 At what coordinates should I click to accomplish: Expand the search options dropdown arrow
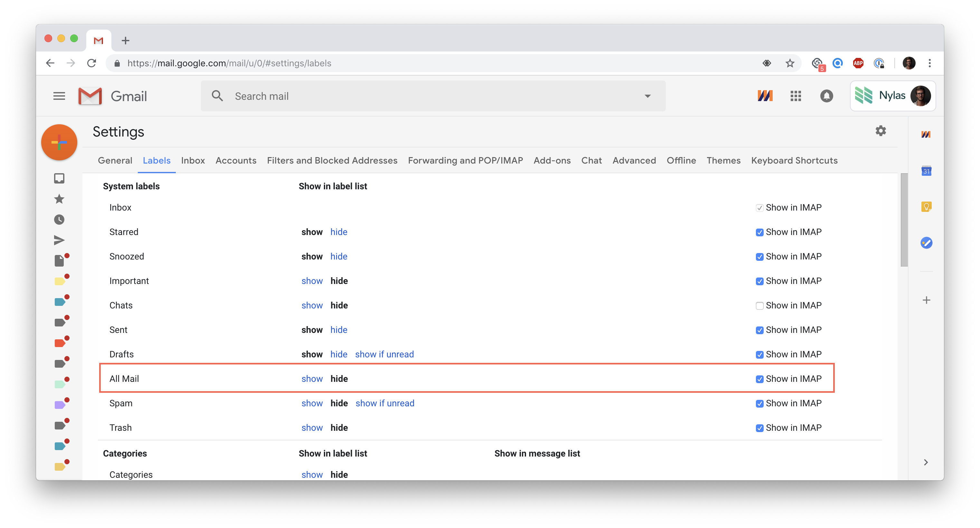647,96
